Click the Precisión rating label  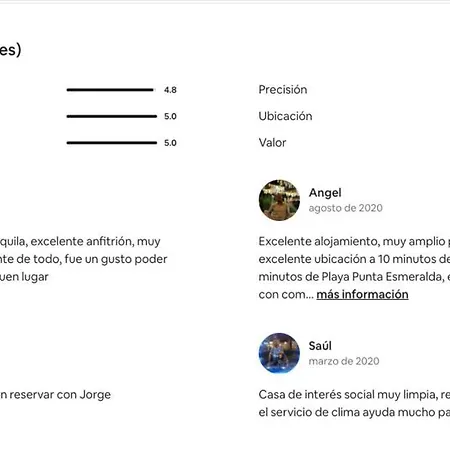pyautogui.click(x=283, y=89)
